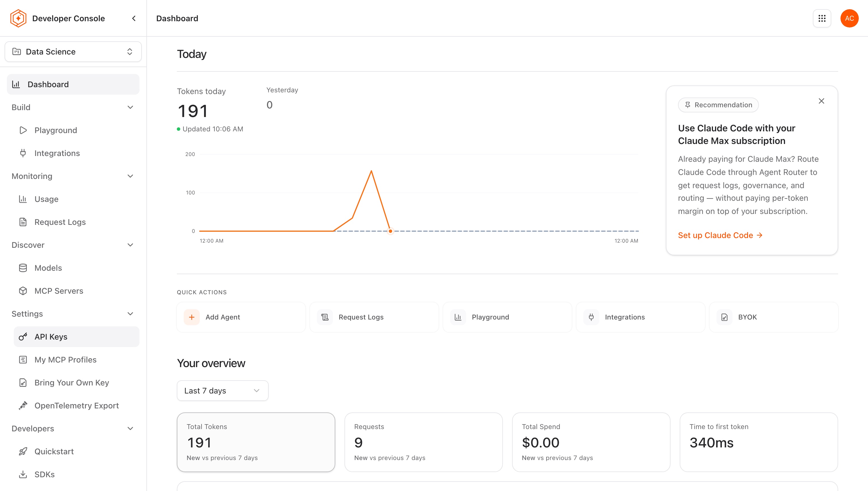
Task: Select the Total Tokens overview card
Action: pyautogui.click(x=256, y=442)
